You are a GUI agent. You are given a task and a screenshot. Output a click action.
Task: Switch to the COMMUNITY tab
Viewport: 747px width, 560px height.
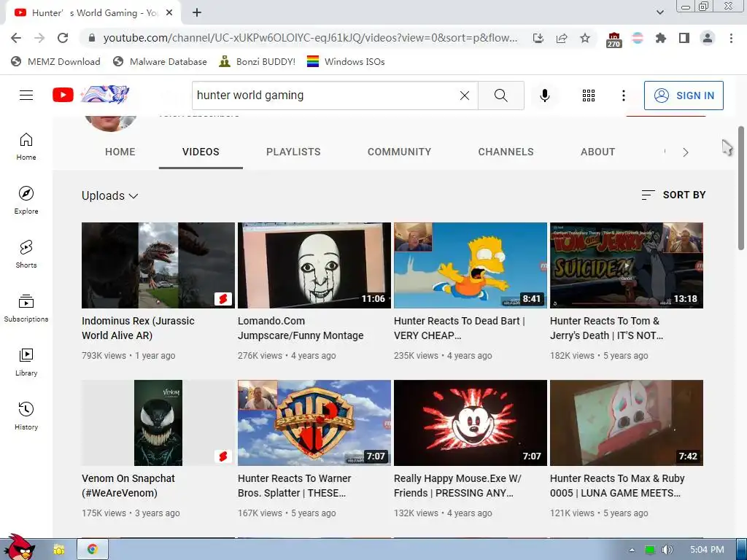(399, 152)
